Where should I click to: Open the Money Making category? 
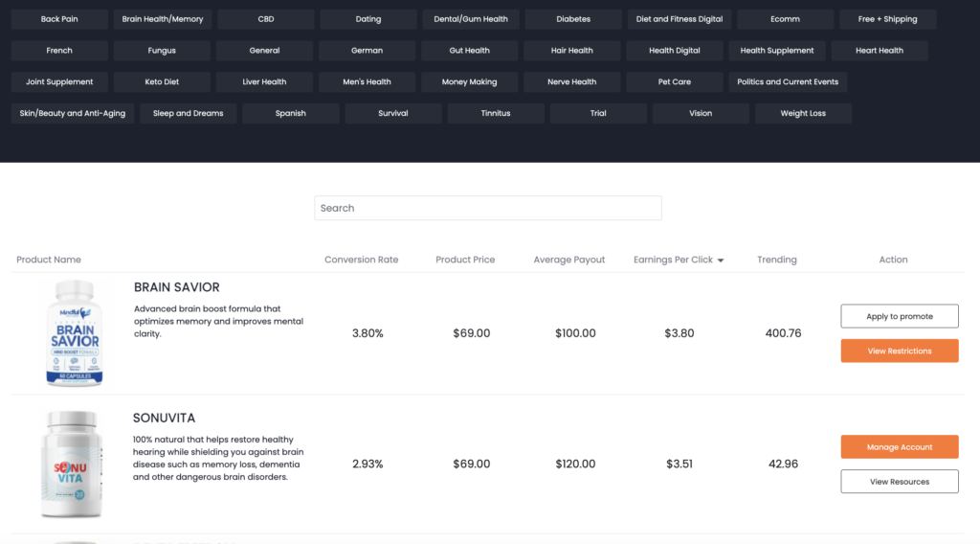click(x=469, y=82)
